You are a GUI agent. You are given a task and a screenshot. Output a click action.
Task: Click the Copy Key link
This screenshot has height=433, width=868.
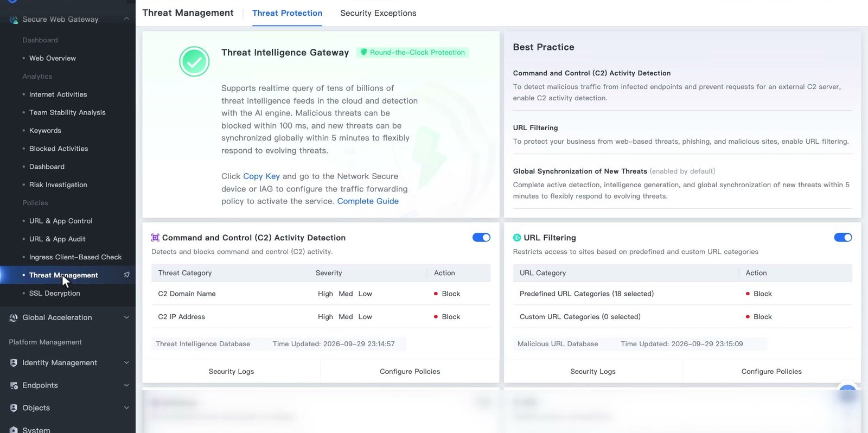(x=261, y=176)
